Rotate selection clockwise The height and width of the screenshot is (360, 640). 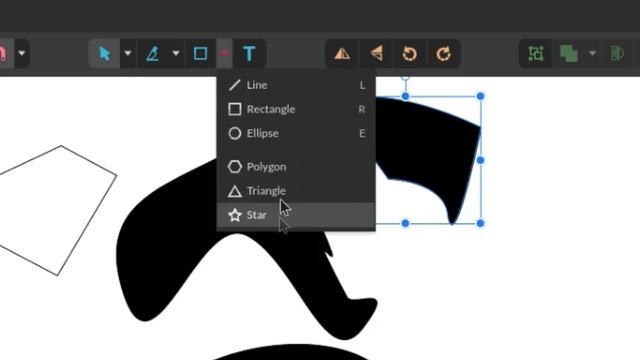click(x=444, y=53)
